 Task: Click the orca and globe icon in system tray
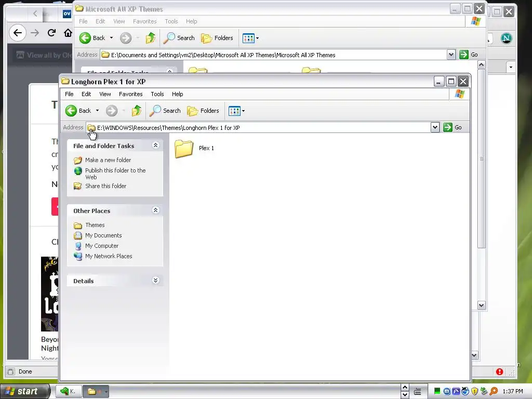click(465, 392)
